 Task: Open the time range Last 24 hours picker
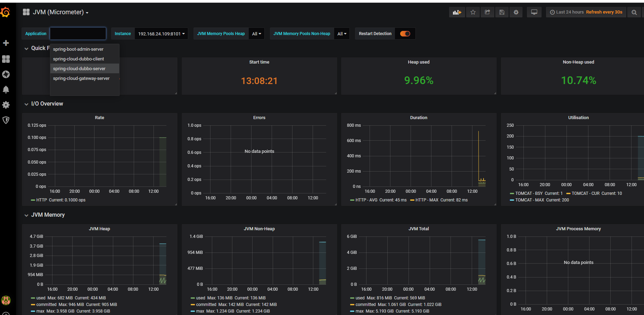coord(586,12)
